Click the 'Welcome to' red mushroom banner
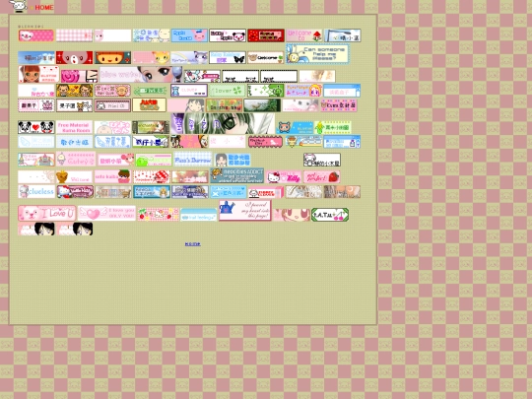532x399 pixels. click(x=304, y=35)
